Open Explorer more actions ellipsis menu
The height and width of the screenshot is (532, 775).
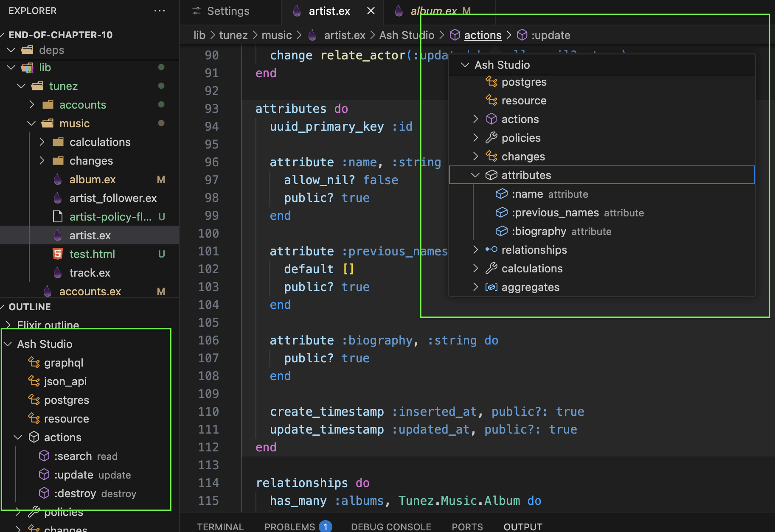160,11
